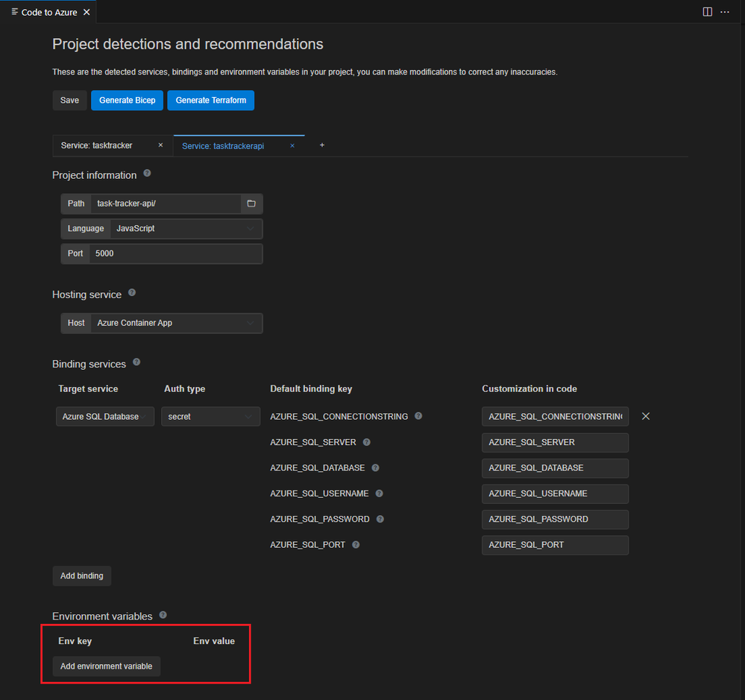Click Generate Terraform button

pyautogui.click(x=210, y=100)
